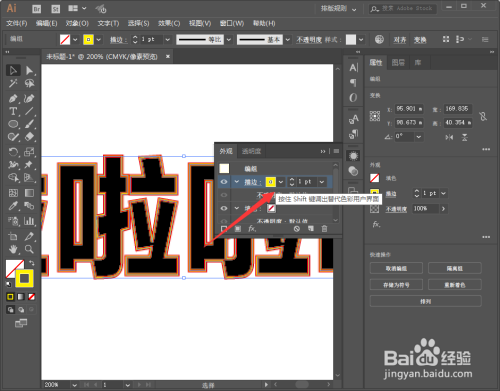
Task: Select the Ellipse tool
Action: point(13,124)
